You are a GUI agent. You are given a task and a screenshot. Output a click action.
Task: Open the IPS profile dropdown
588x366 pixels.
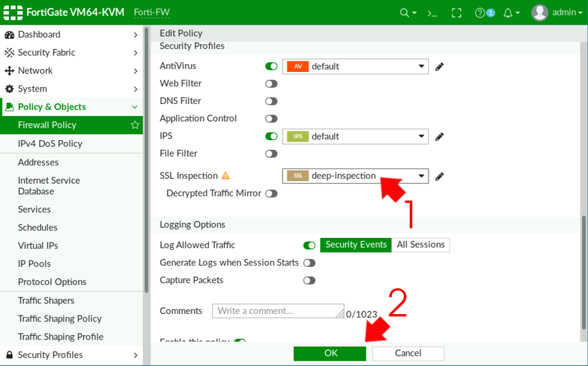pos(355,136)
